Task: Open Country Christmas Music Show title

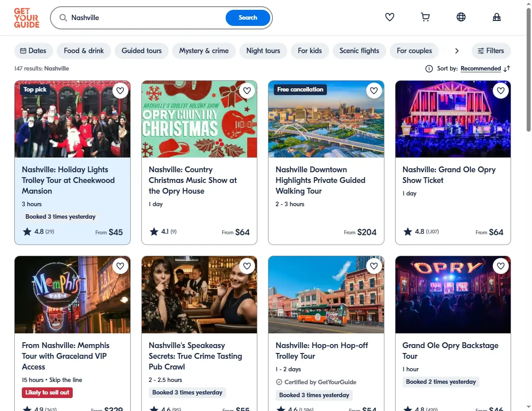Action: [x=193, y=180]
